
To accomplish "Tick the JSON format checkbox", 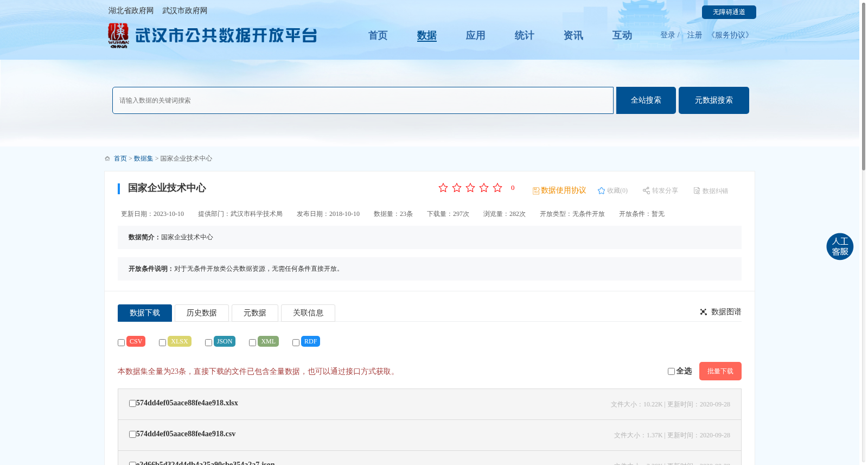I will click(208, 342).
